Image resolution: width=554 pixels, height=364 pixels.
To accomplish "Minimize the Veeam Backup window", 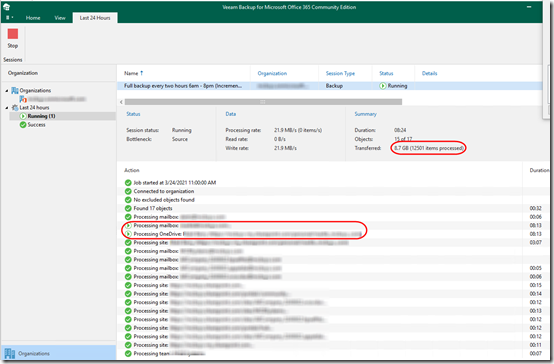I will [x=529, y=7].
